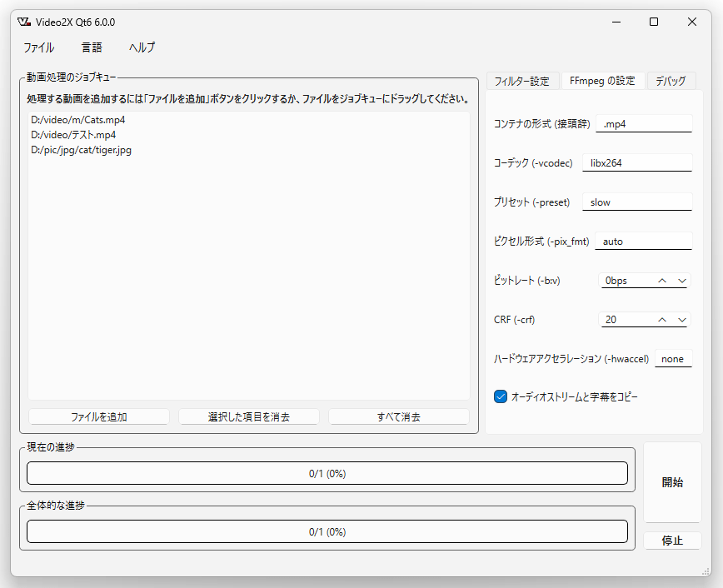Switch to the デバッグ tab

pyautogui.click(x=671, y=81)
